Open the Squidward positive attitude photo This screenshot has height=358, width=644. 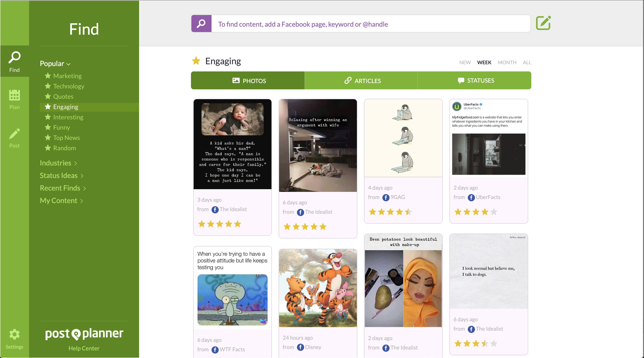(232, 287)
